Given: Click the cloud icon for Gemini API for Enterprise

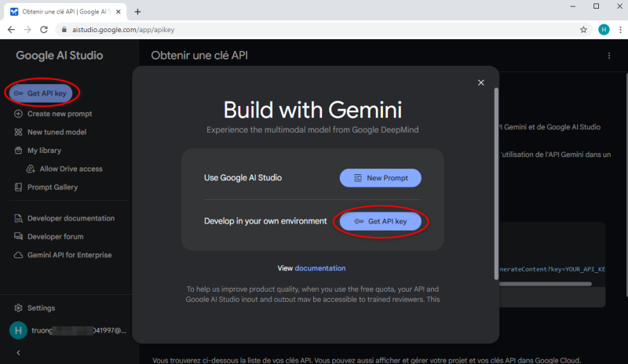Looking at the screenshot, I should [x=18, y=255].
